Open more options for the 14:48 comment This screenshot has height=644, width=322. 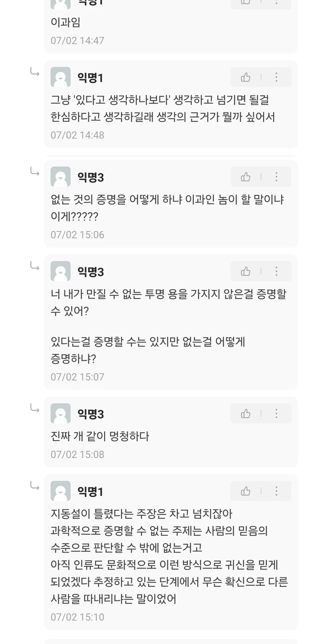pos(276,77)
